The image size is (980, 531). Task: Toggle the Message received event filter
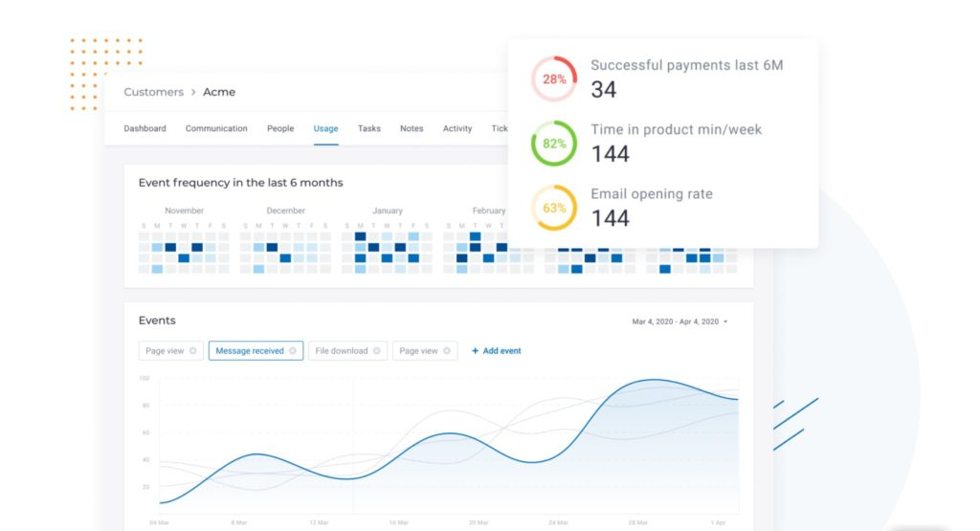point(249,351)
